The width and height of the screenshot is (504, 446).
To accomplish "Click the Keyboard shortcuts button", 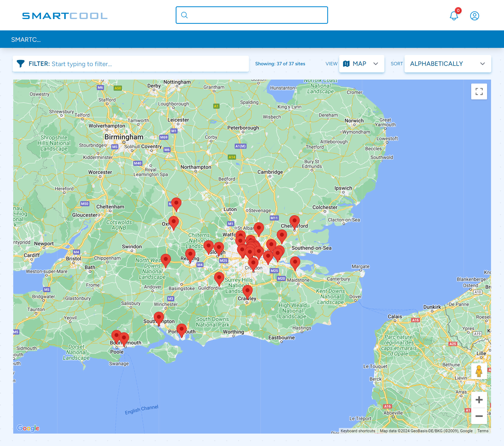I will [358, 431].
